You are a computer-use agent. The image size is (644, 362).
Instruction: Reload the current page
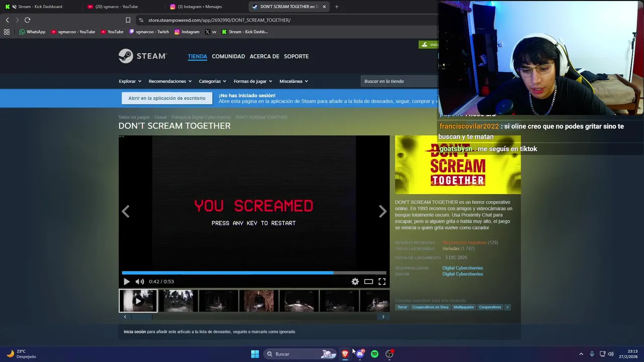(x=27, y=20)
